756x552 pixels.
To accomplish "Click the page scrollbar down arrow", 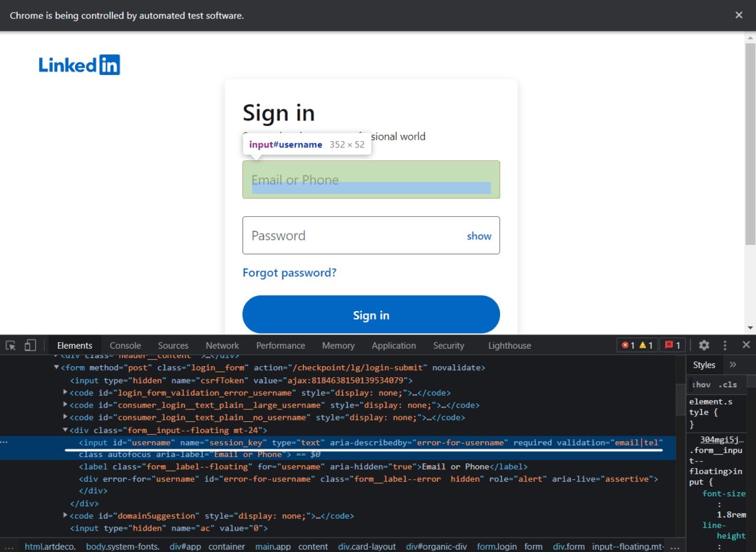I will 750,328.
